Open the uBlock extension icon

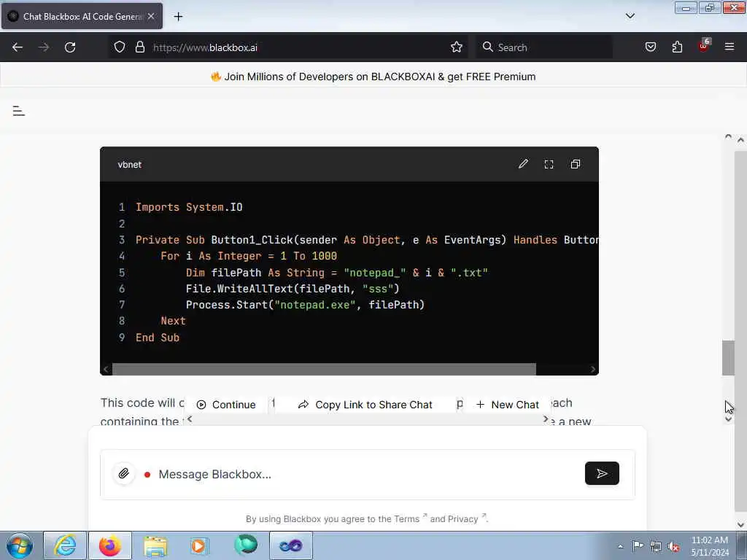[x=704, y=46]
